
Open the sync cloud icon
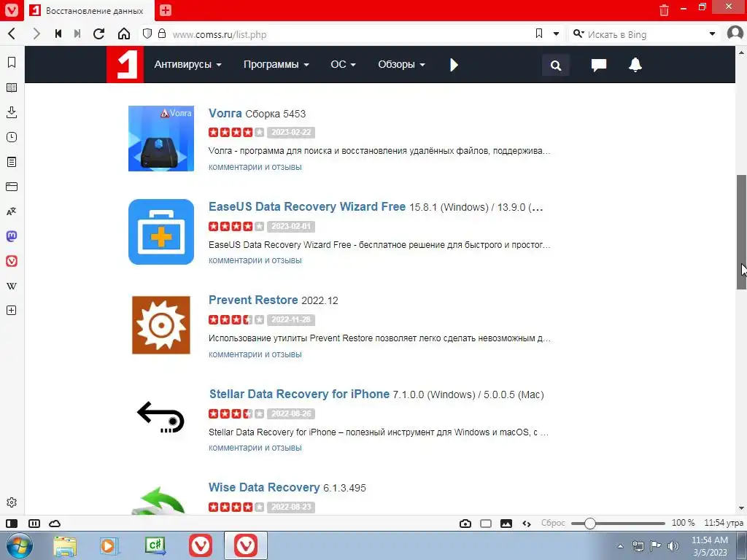click(55, 524)
